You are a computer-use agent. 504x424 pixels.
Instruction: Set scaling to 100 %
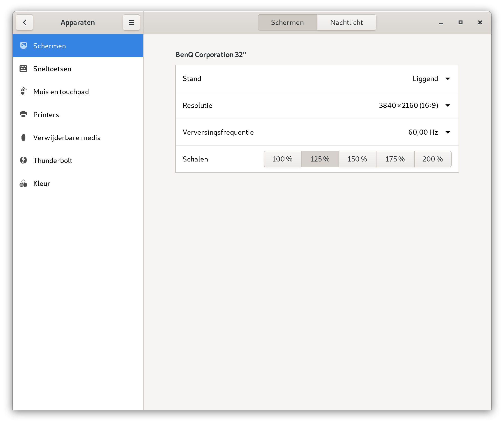tap(283, 159)
